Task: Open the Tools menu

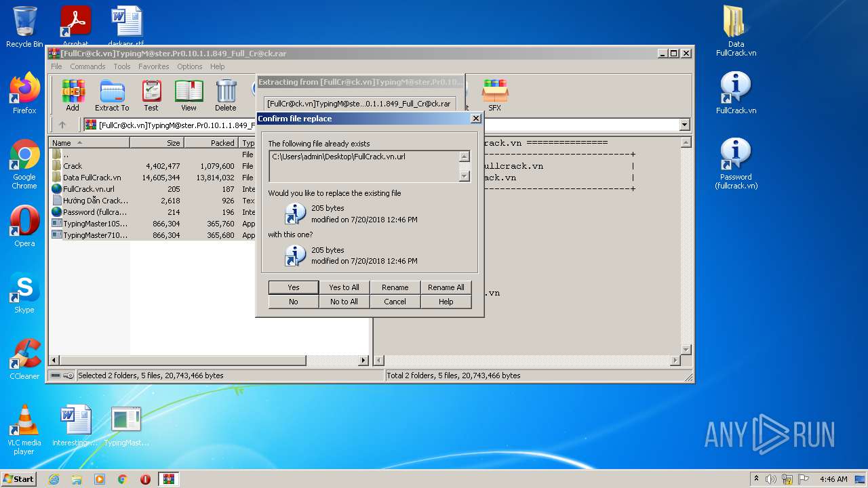Action: click(122, 66)
